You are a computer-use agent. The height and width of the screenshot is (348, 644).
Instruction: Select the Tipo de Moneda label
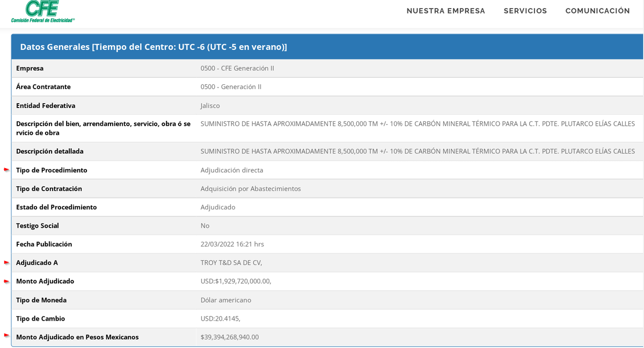tap(41, 300)
